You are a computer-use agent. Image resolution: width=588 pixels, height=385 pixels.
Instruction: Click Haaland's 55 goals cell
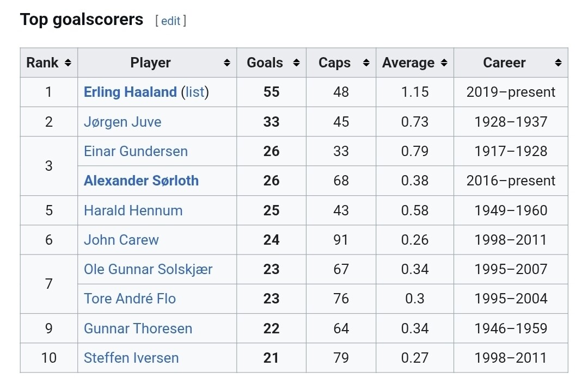pos(271,92)
